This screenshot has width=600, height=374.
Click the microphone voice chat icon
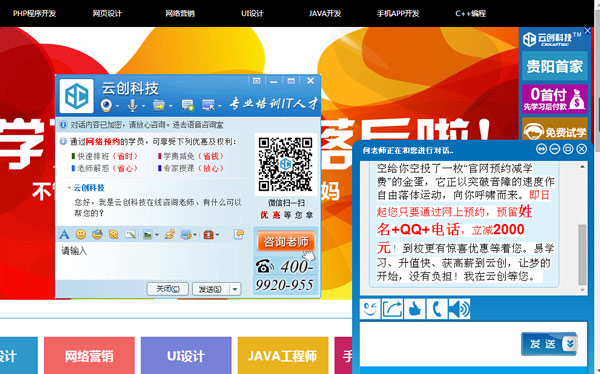pos(132,105)
